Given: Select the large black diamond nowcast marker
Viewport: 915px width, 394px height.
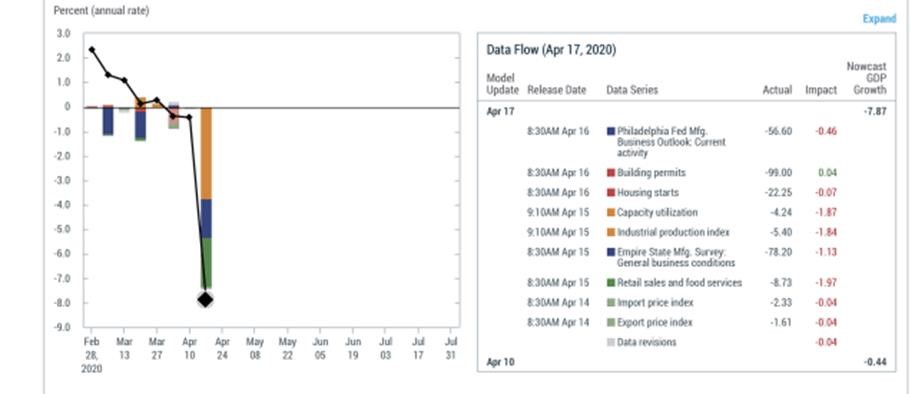Looking at the screenshot, I should 205,299.
